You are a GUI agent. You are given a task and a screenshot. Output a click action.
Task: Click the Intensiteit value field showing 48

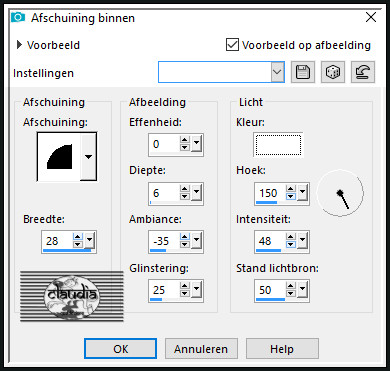pos(271,241)
